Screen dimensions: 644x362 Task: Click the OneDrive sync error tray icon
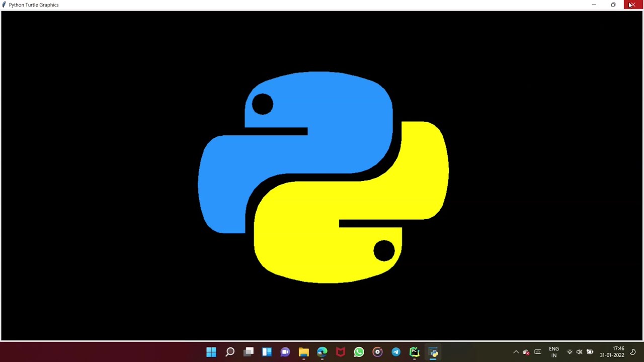point(526,352)
